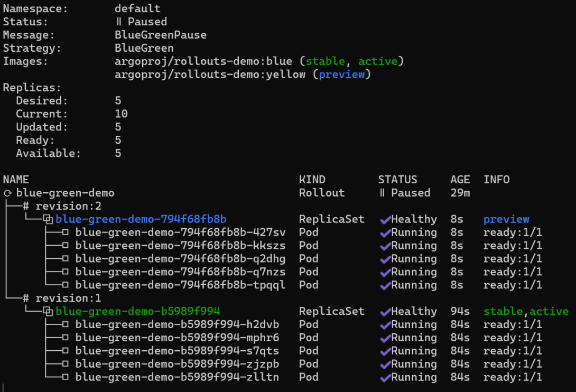This screenshot has width=576, height=392.
Task: Select the blue-green-demo rollout name
Action: (x=65, y=193)
